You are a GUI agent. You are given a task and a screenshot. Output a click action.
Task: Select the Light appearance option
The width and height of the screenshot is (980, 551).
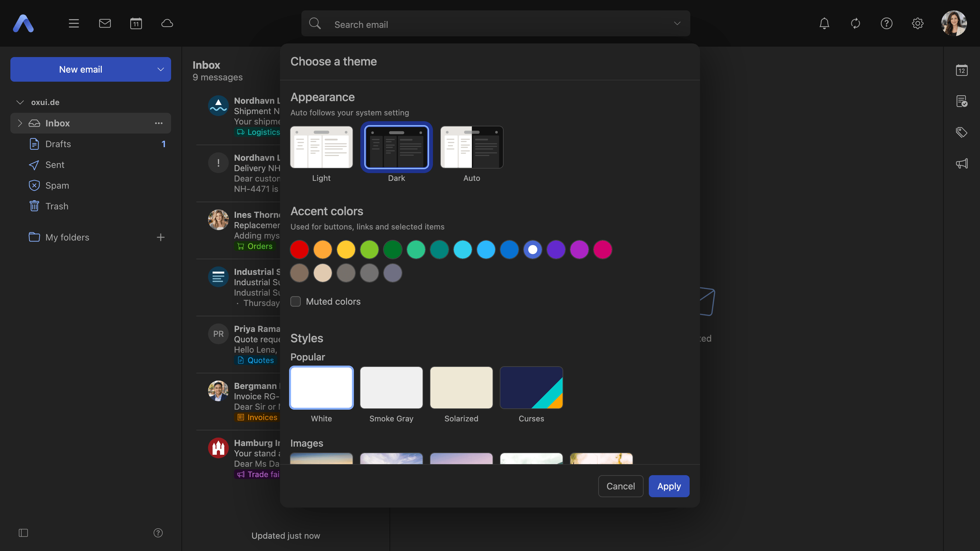(x=321, y=147)
